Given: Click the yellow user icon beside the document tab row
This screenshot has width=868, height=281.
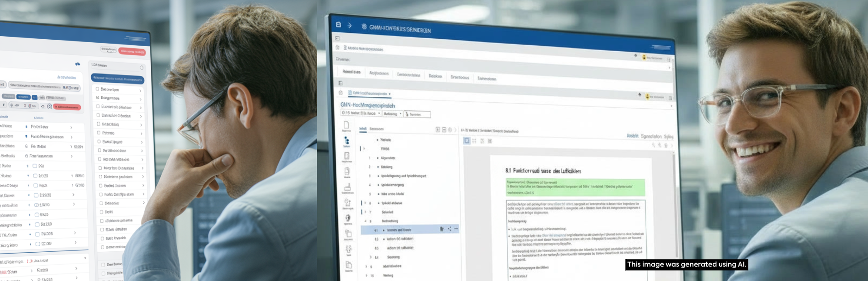Looking at the screenshot, I should click(648, 97).
